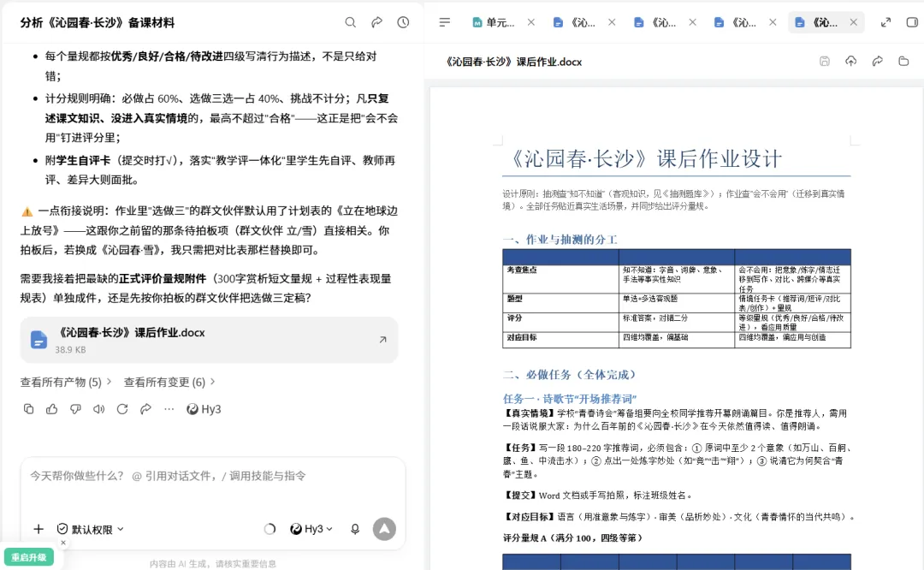The height and width of the screenshot is (570, 924).
Task: Expand 查看所有产物 (5)
Action: point(66,382)
